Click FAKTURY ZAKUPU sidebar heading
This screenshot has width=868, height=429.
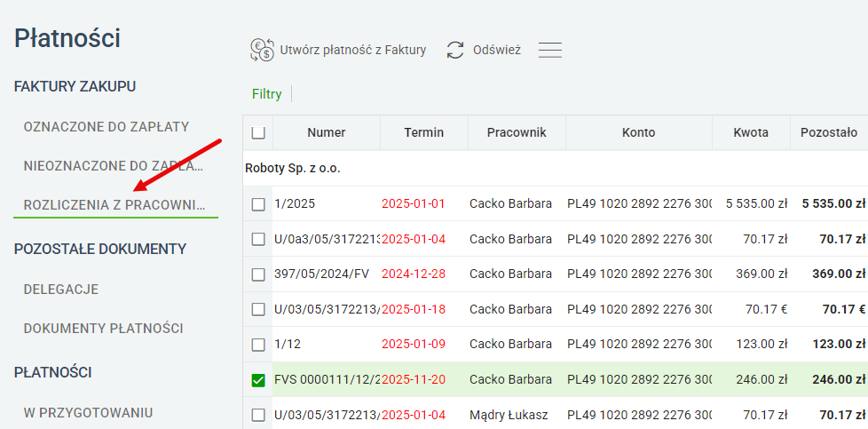click(75, 86)
